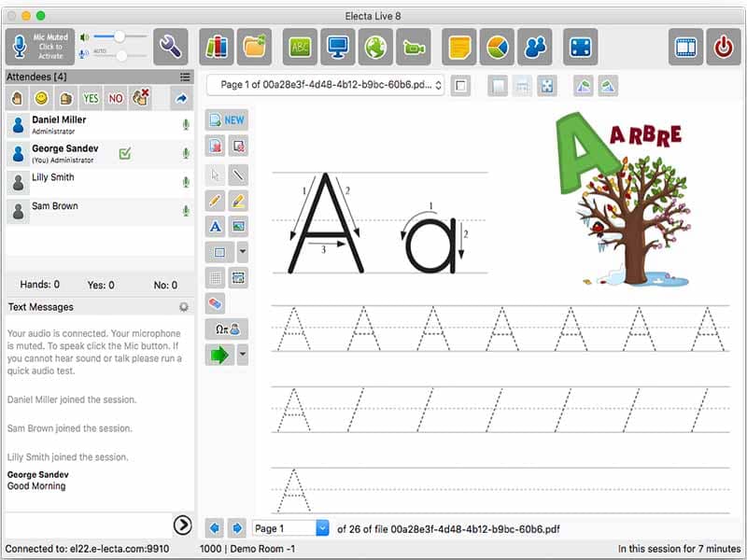
Task: Click the chat message input field
Action: tap(88, 525)
